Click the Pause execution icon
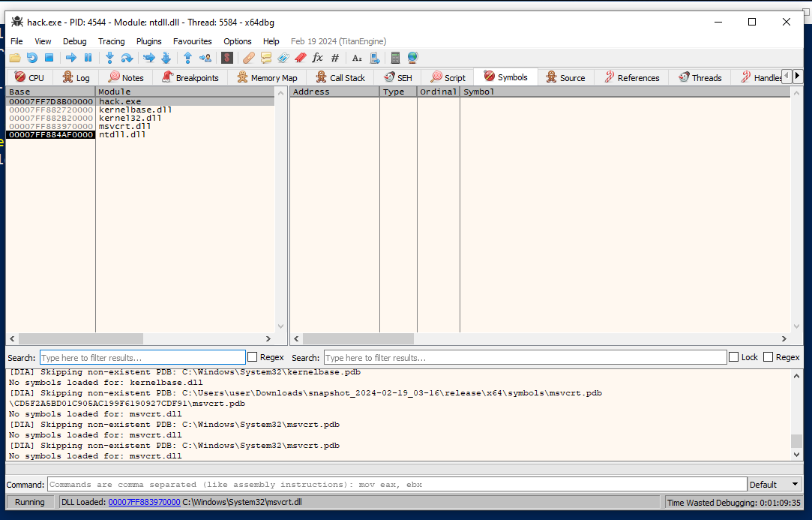812x520 pixels. coord(88,58)
